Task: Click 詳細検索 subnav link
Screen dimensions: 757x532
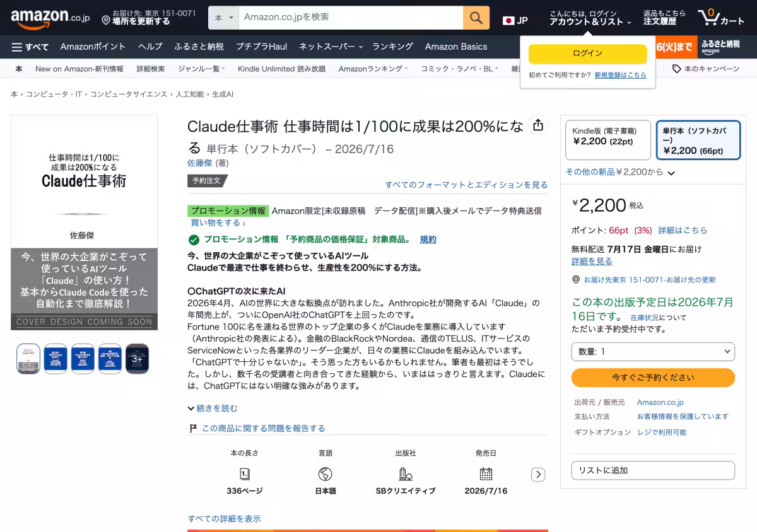Action: tap(151, 69)
